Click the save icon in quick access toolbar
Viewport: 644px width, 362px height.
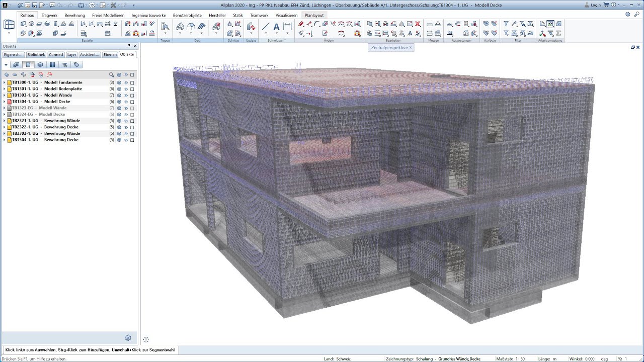pyautogui.click(x=34, y=5)
